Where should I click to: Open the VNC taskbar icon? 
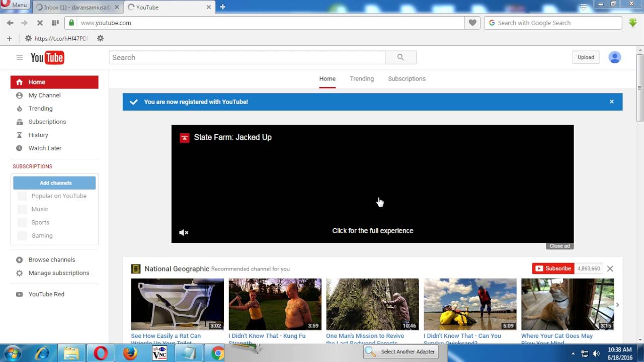tap(159, 353)
